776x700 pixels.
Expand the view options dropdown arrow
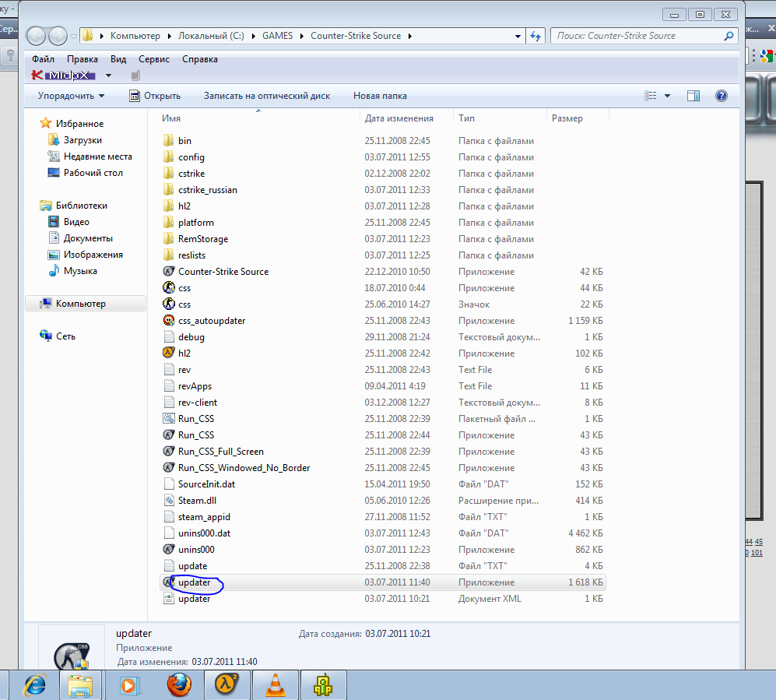(667, 96)
